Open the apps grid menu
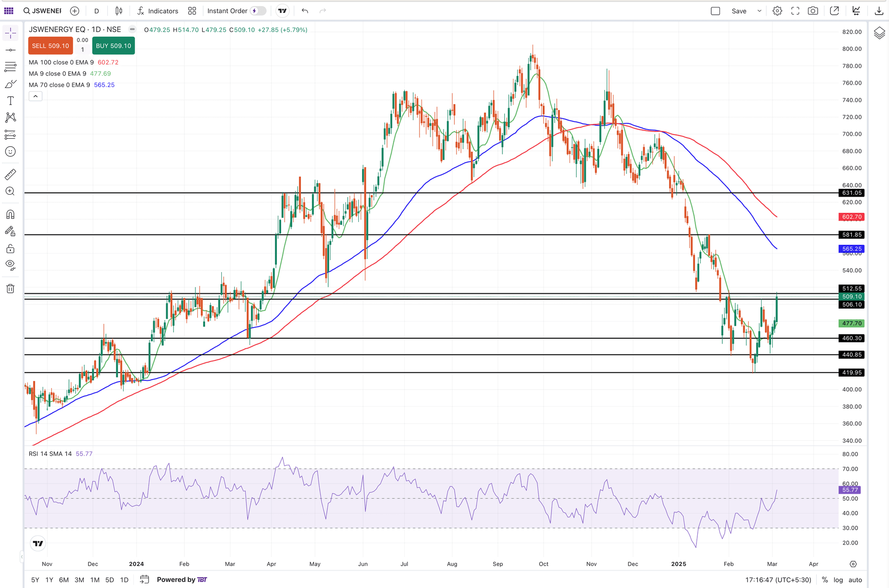Image resolution: width=889 pixels, height=588 pixels. [x=9, y=11]
